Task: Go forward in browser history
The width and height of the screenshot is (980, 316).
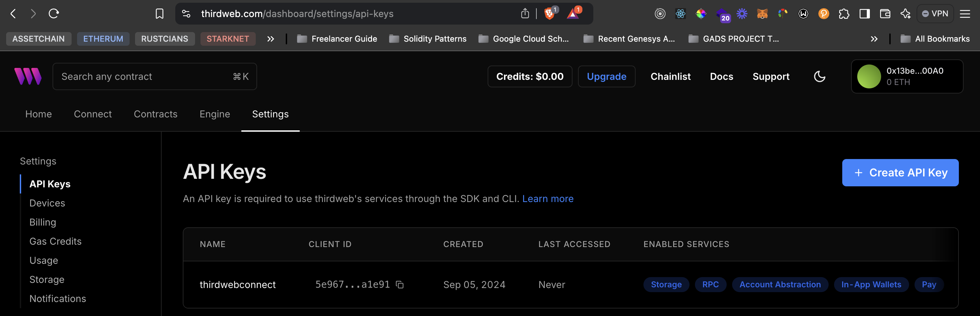Action: (x=33, y=14)
